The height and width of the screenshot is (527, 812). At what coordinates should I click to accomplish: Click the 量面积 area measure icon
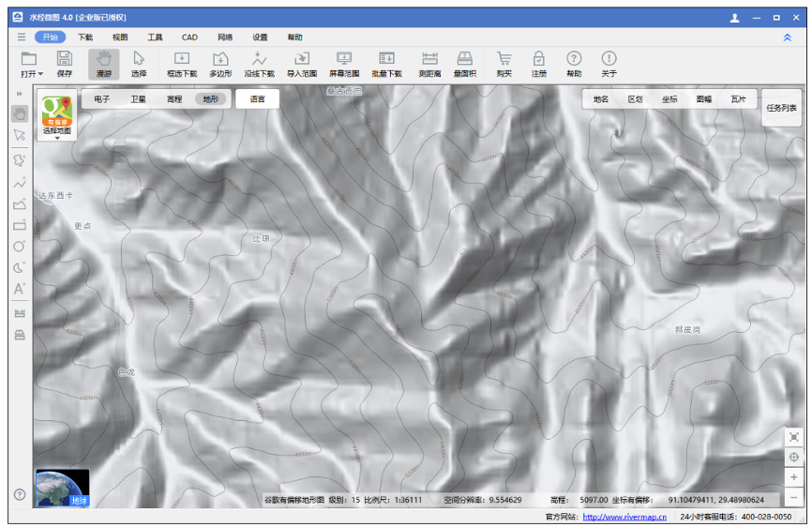pos(464,63)
